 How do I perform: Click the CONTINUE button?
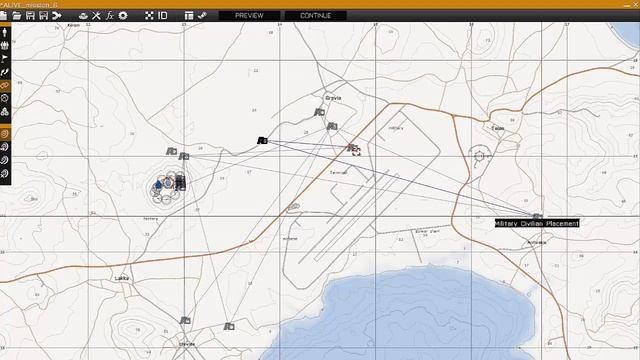(x=316, y=16)
